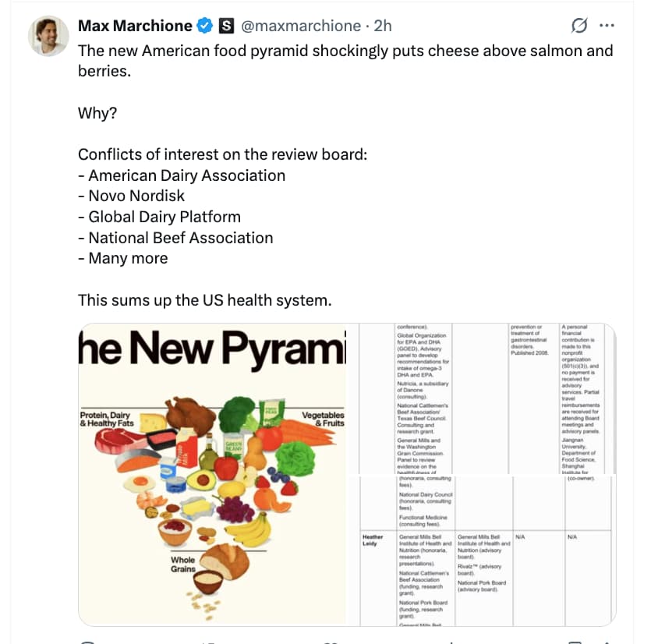
Task: Click the 2h post timestamp
Action: [x=383, y=26]
